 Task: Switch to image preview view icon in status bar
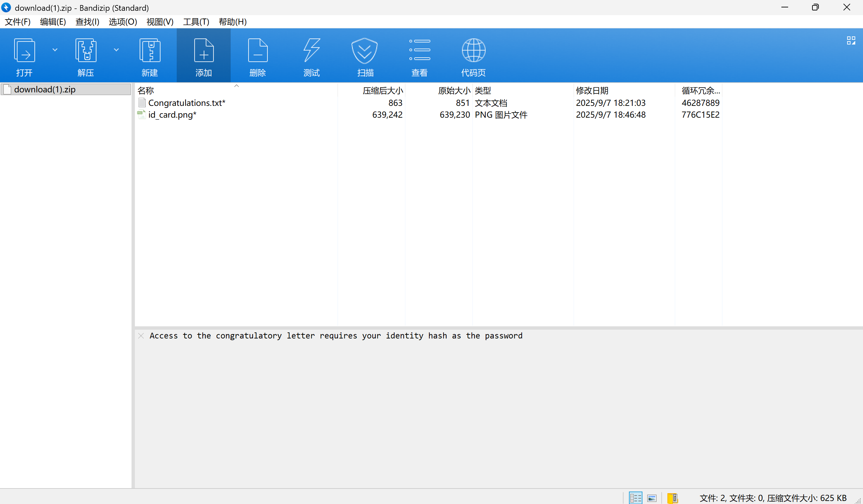point(652,498)
